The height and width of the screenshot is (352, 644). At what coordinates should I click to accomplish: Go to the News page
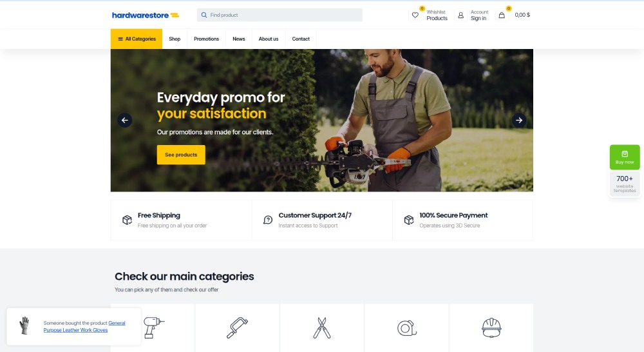[239, 39]
